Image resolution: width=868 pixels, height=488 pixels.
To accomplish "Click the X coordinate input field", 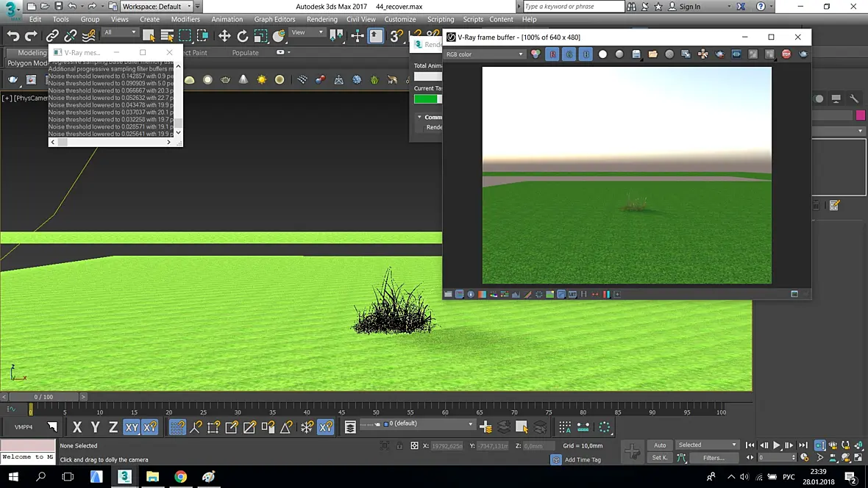I will [447, 446].
